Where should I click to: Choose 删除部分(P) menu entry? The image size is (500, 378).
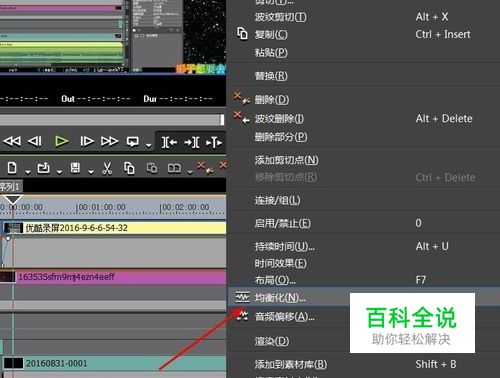(x=363, y=137)
